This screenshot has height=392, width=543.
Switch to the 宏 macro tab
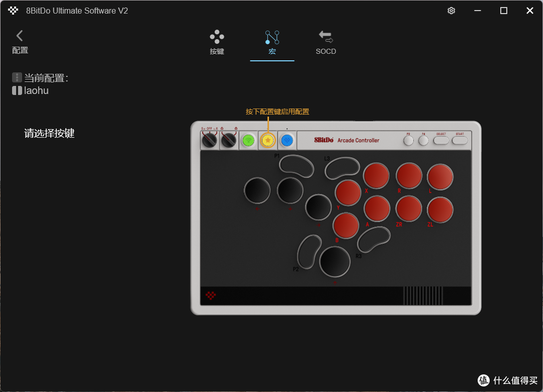click(272, 42)
